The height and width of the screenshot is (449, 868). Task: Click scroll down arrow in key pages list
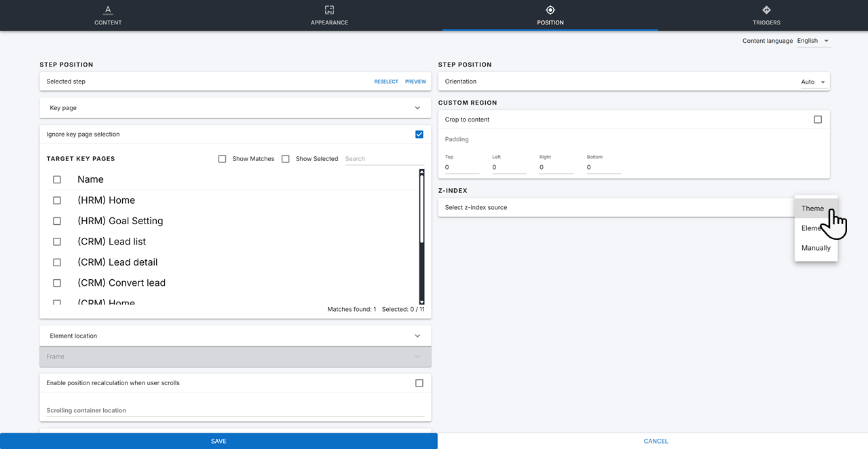[421, 301]
